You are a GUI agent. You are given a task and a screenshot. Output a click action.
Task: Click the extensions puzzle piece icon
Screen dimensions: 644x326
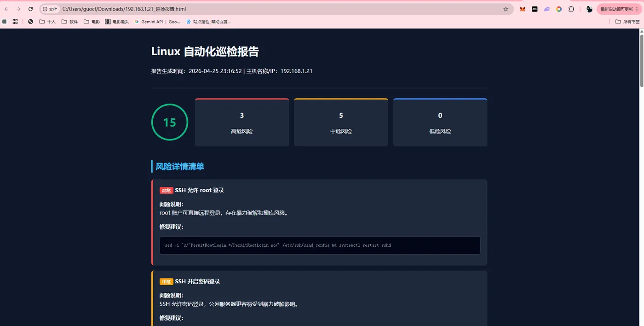[572, 9]
